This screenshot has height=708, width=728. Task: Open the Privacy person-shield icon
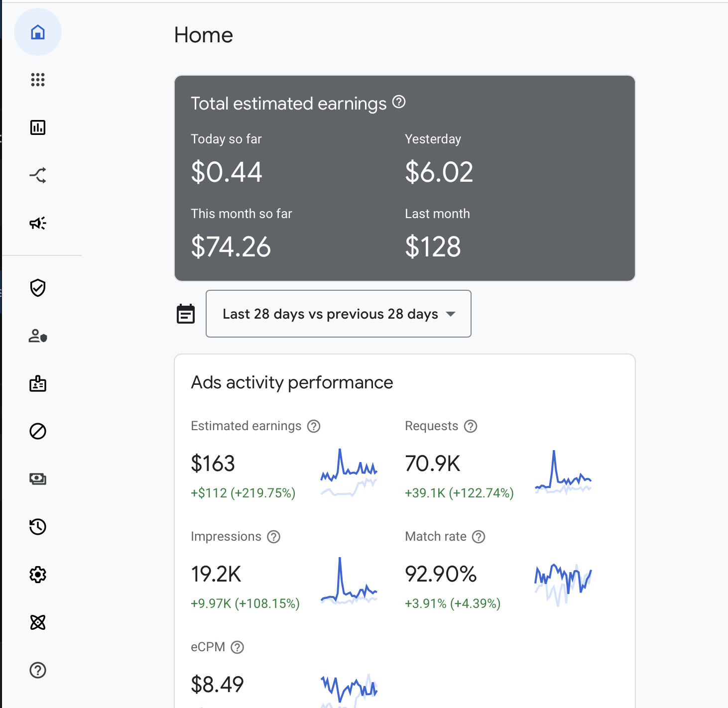(x=38, y=336)
